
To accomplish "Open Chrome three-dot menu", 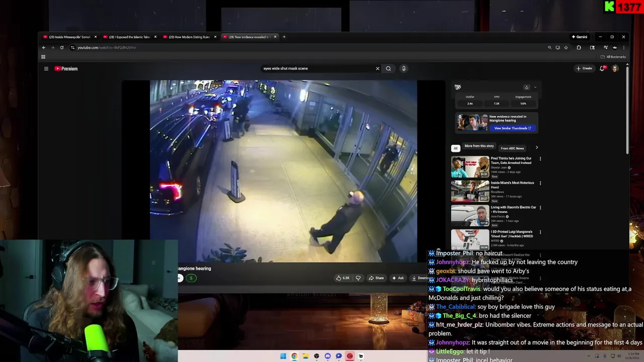I will tap(624, 47).
